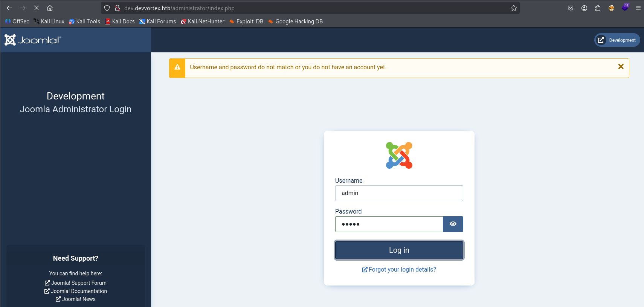
Task: Open the OffSec bookmark
Action: [17, 21]
